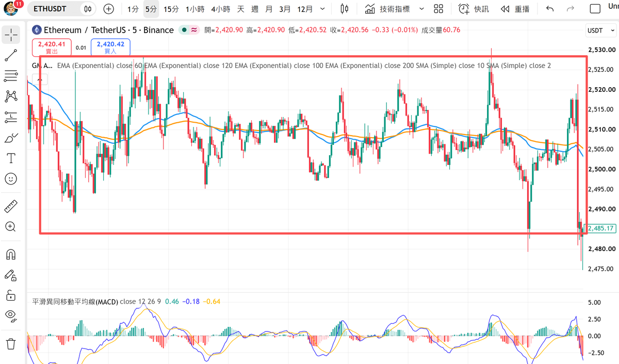Toggle stay in drawing mode pencil-lock

11,275
